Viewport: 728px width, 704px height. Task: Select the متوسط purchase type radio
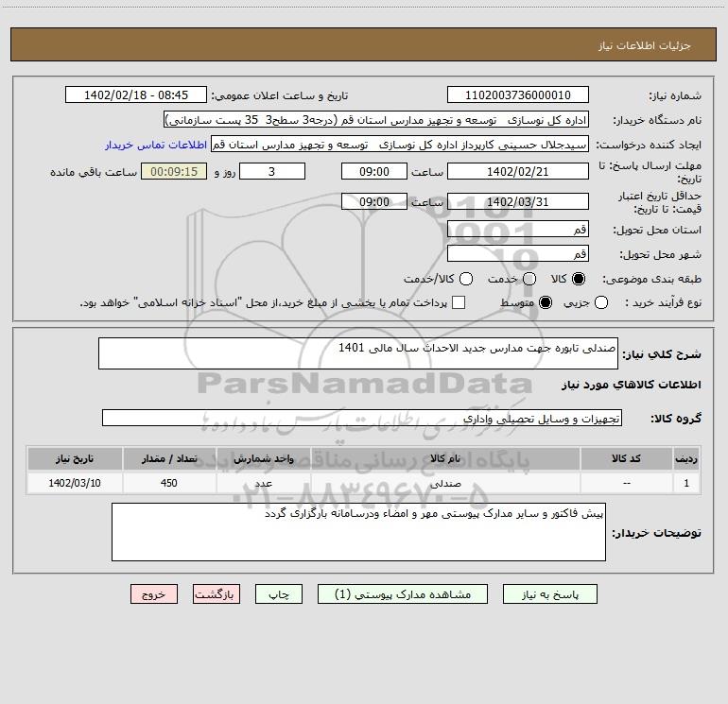pyautogui.click(x=546, y=302)
